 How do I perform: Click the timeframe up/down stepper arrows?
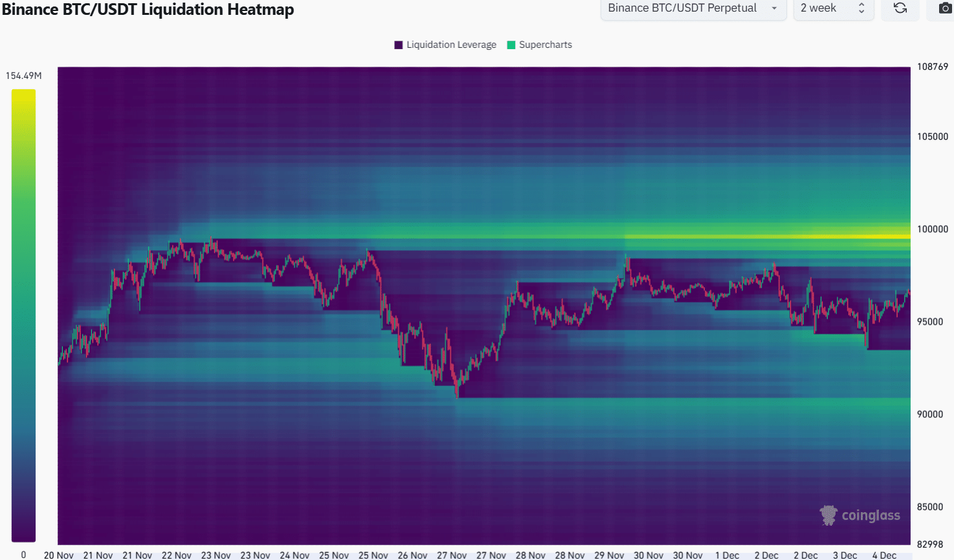point(861,8)
